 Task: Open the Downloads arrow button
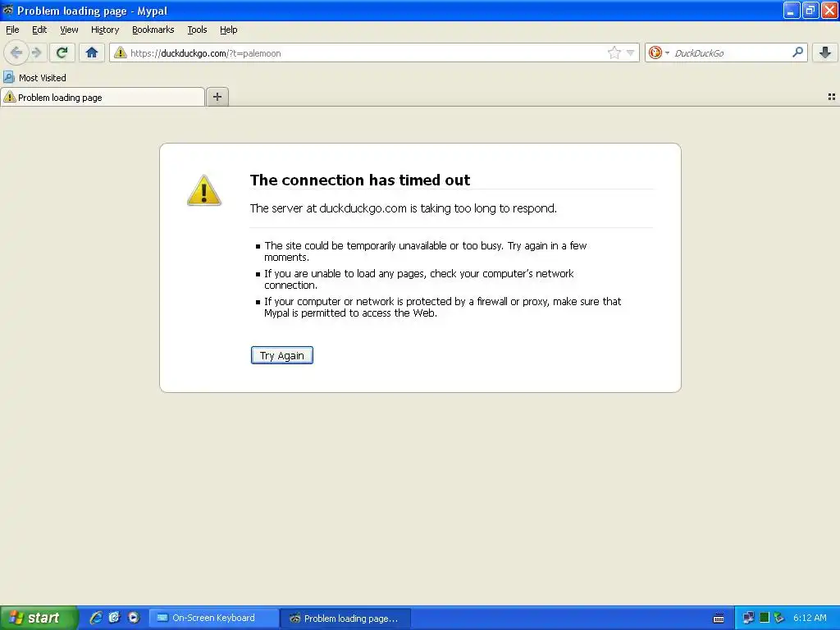[825, 52]
